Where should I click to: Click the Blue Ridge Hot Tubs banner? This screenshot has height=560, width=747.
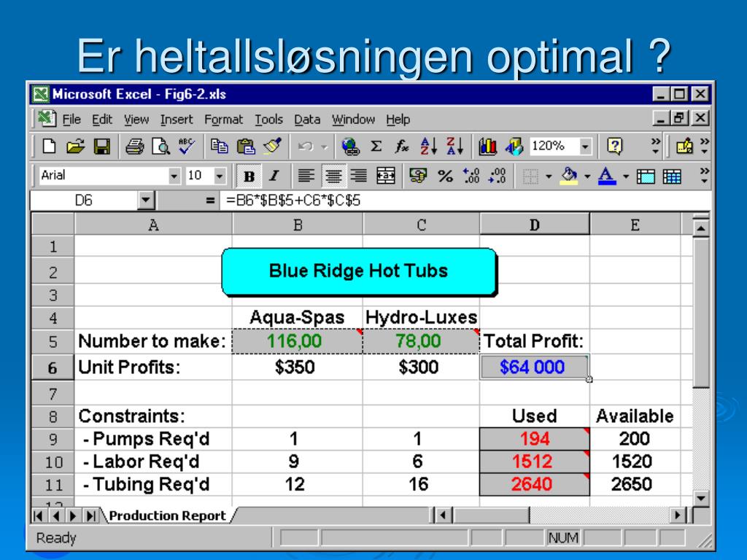click(359, 271)
